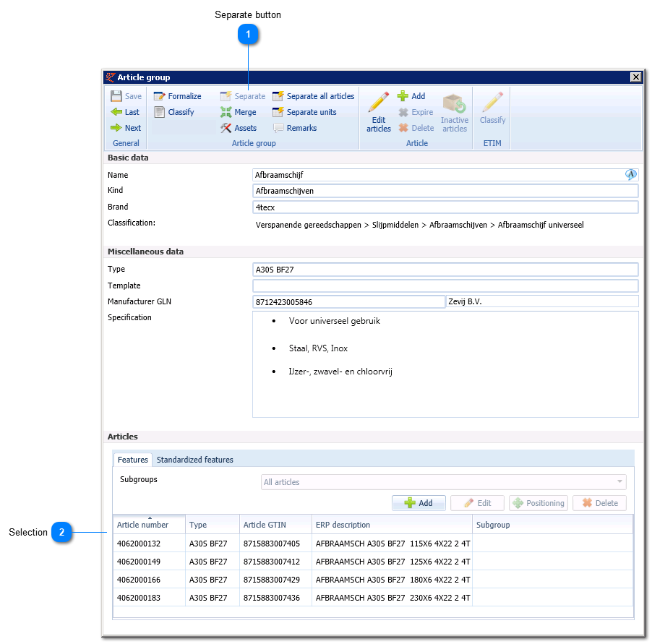Select article row 4062000183
This screenshot has height=644, width=652.
[x=373, y=598]
